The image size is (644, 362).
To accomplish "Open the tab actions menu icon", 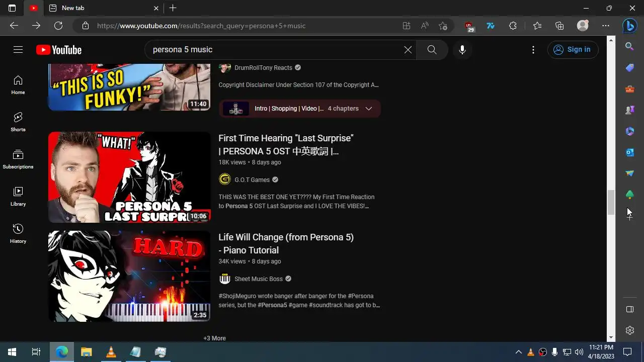I will [12, 8].
